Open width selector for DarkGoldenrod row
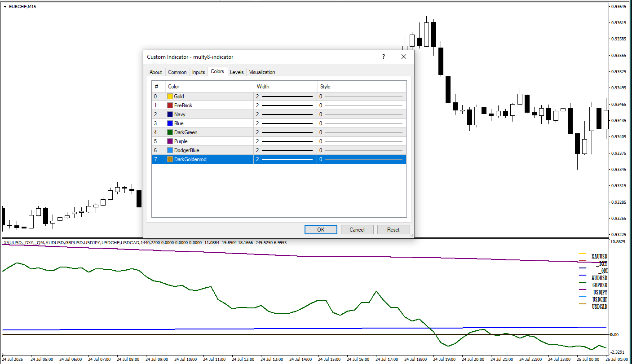The height and width of the screenshot is (364, 632). [x=285, y=159]
